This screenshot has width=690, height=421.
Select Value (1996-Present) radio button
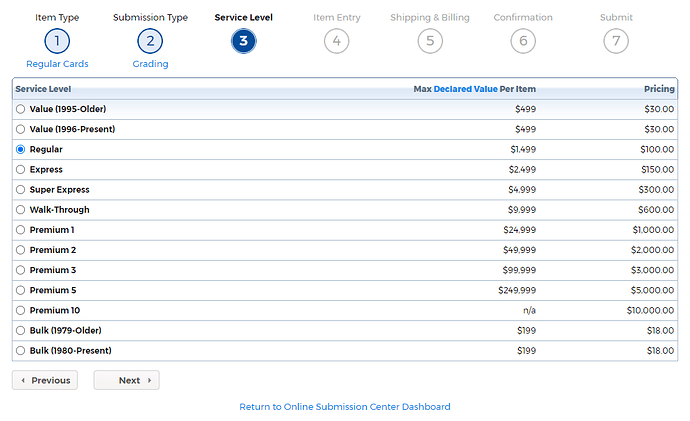click(21, 129)
